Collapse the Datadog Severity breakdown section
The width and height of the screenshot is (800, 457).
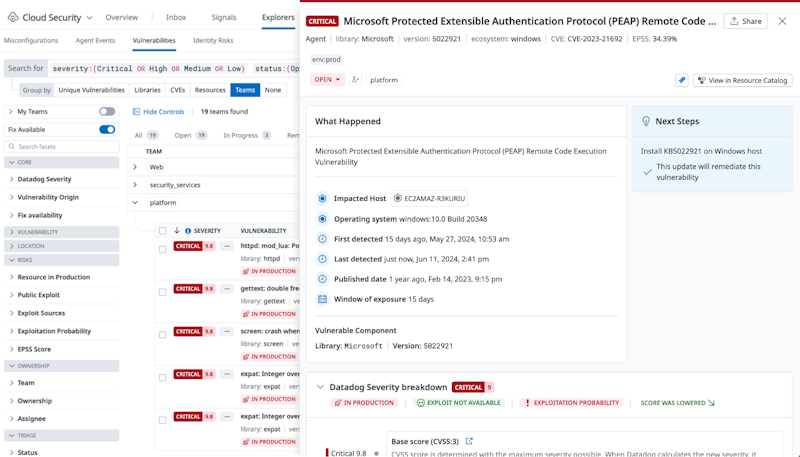coord(320,387)
